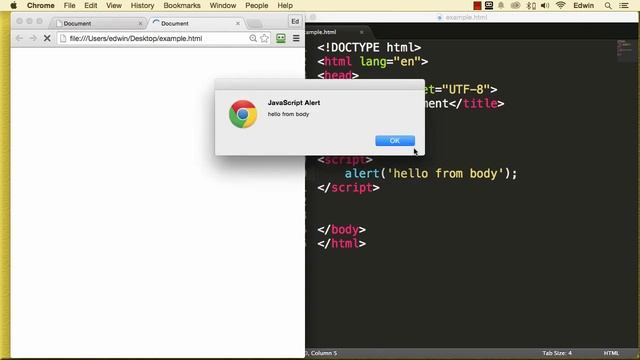The width and height of the screenshot is (640, 360).
Task: Open the Apple menu
Action: [x=13, y=5]
